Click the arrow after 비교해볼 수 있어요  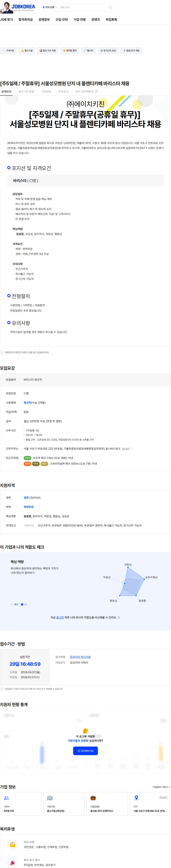[118, 618]
